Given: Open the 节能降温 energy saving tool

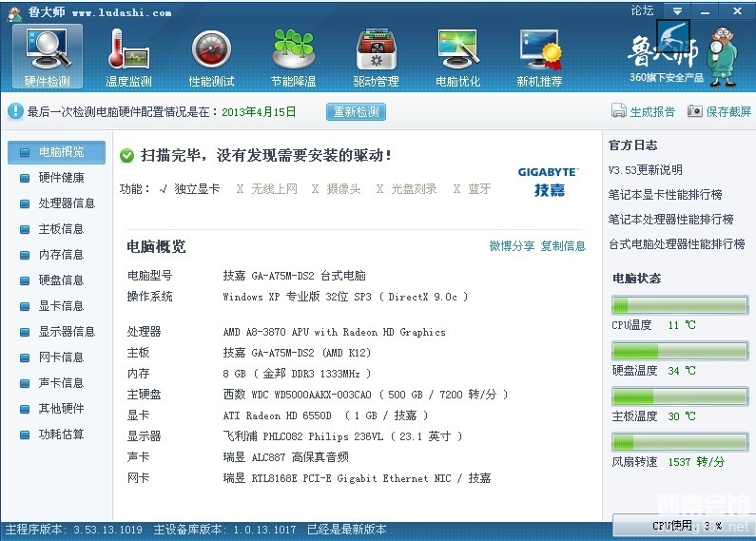Looking at the screenshot, I should 294,56.
